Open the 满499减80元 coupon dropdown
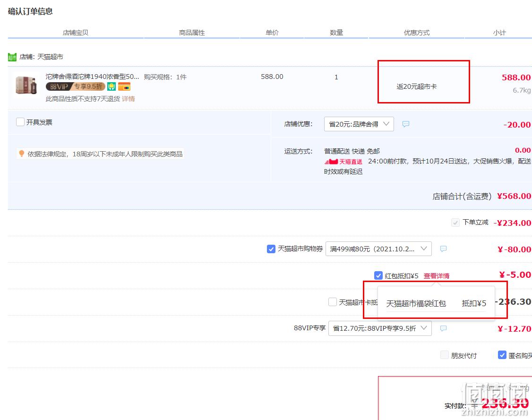The image size is (532, 420). 378,249
